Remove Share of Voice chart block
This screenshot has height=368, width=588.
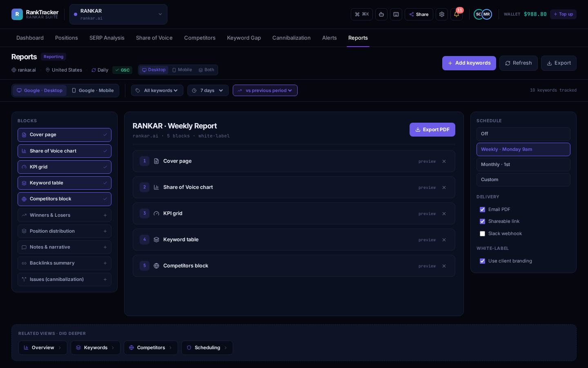[444, 187]
